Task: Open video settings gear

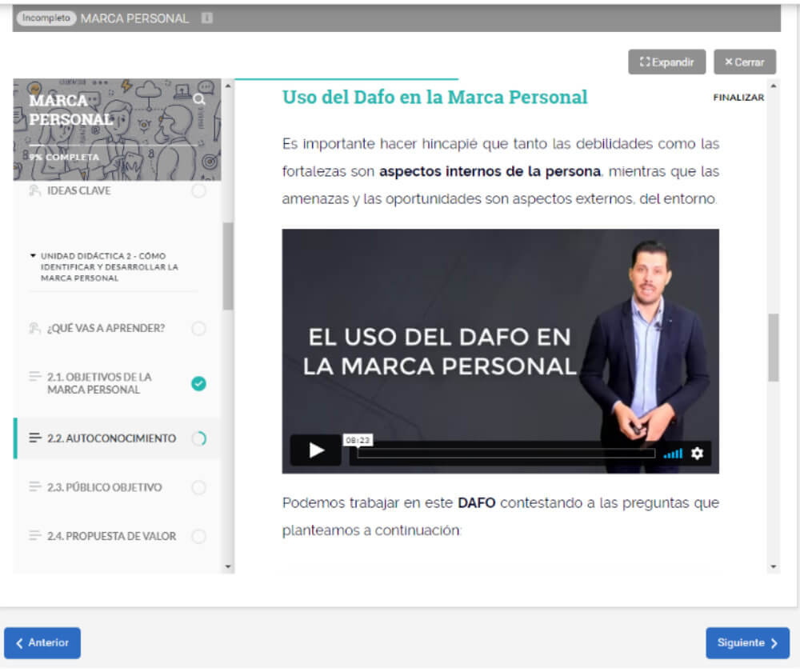Action: pyautogui.click(x=697, y=454)
